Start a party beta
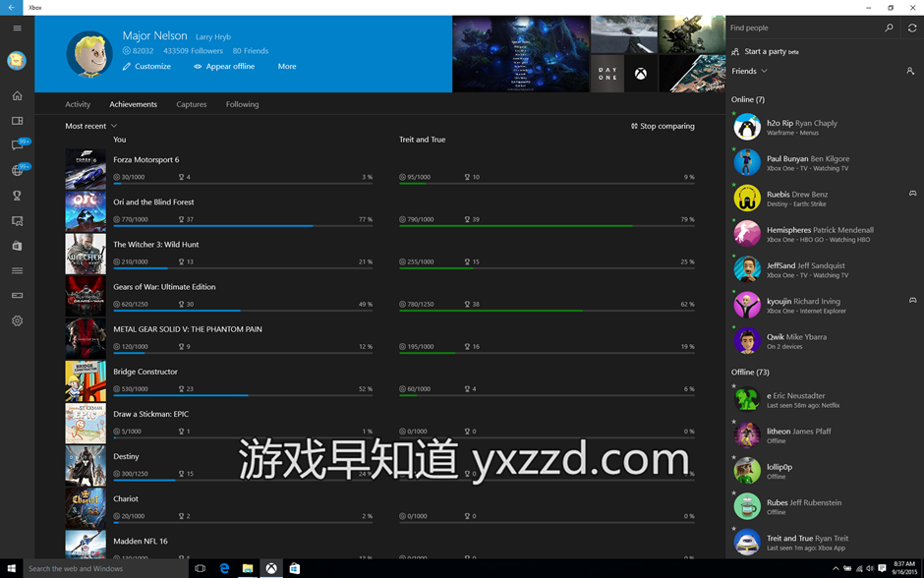This screenshot has height=578, width=924. [x=765, y=51]
